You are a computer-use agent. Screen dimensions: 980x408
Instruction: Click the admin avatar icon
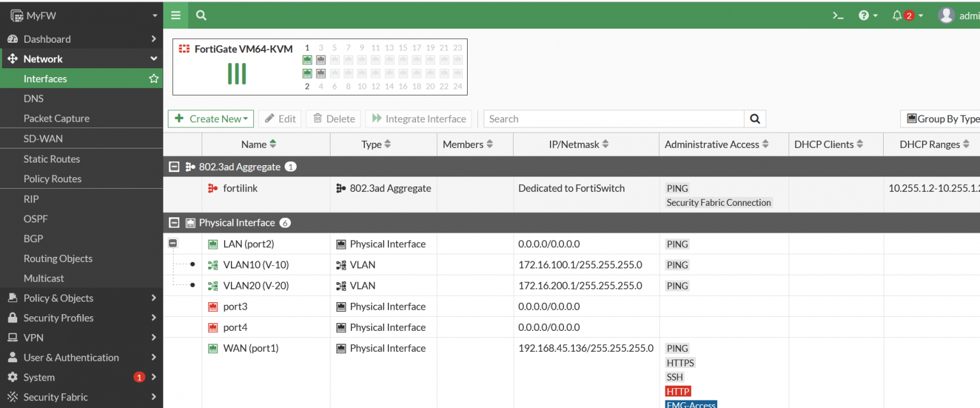pyautogui.click(x=946, y=15)
